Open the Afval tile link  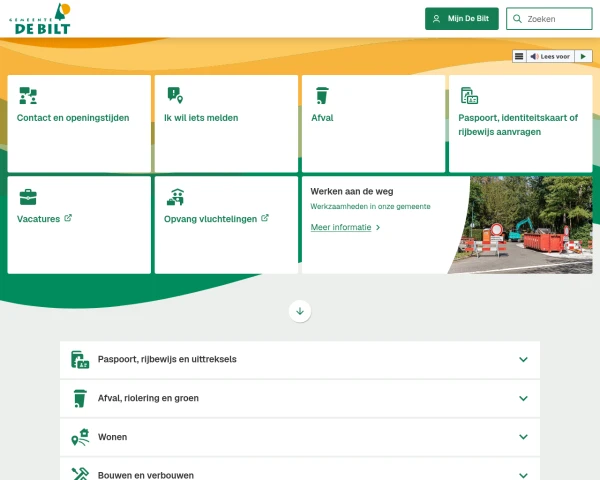click(x=322, y=118)
